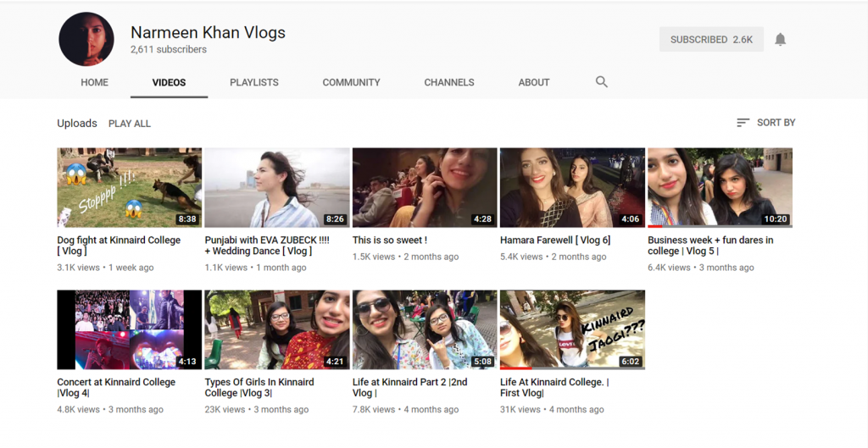868x448 pixels.
Task: Click the 5:08 duration badge
Action: coord(482,361)
